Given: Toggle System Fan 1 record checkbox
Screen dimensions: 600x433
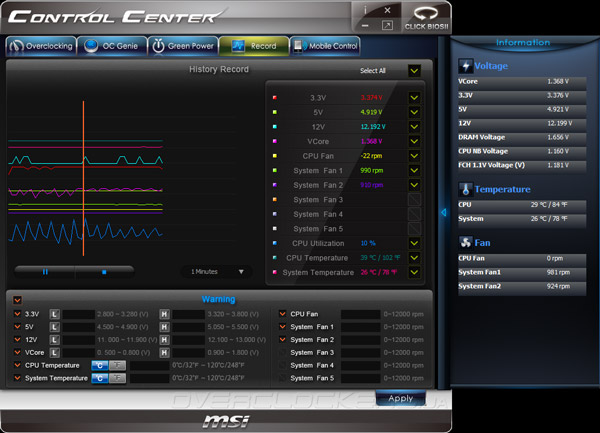Looking at the screenshot, I should click(x=414, y=170).
